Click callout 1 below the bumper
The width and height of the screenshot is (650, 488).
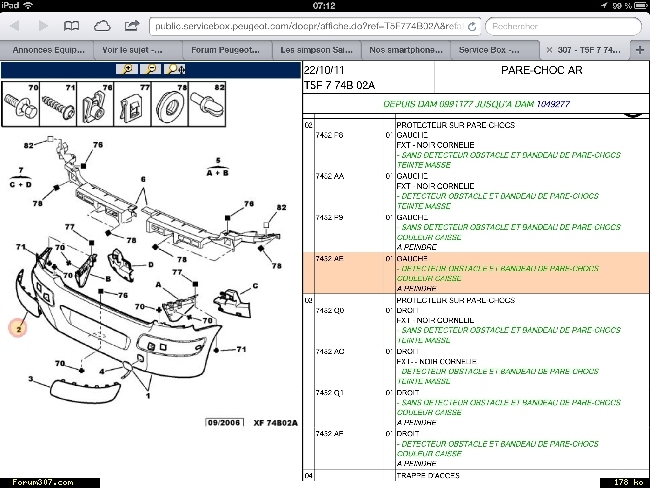[148, 396]
